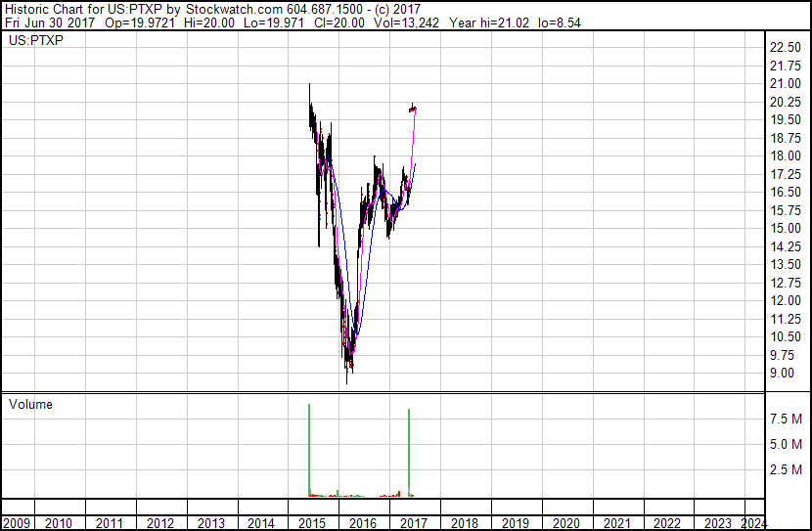The image size is (812, 531).
Task: Click the 21.75 price axis value
Action: 786,66
